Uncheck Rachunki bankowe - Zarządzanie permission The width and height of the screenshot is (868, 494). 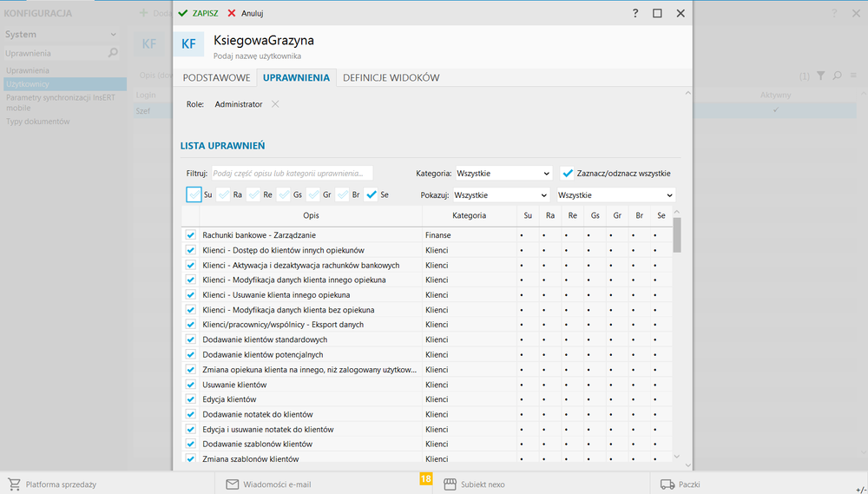coord(190,235)
